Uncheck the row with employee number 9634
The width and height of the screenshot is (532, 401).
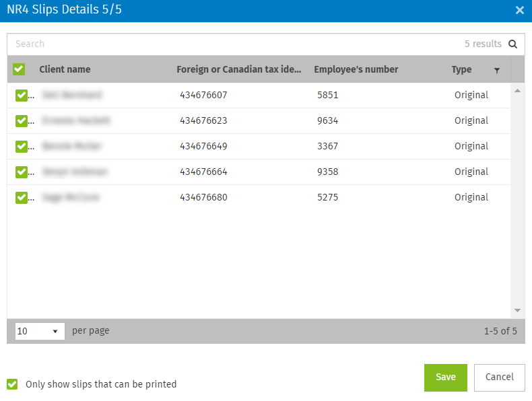pos(21,121)
